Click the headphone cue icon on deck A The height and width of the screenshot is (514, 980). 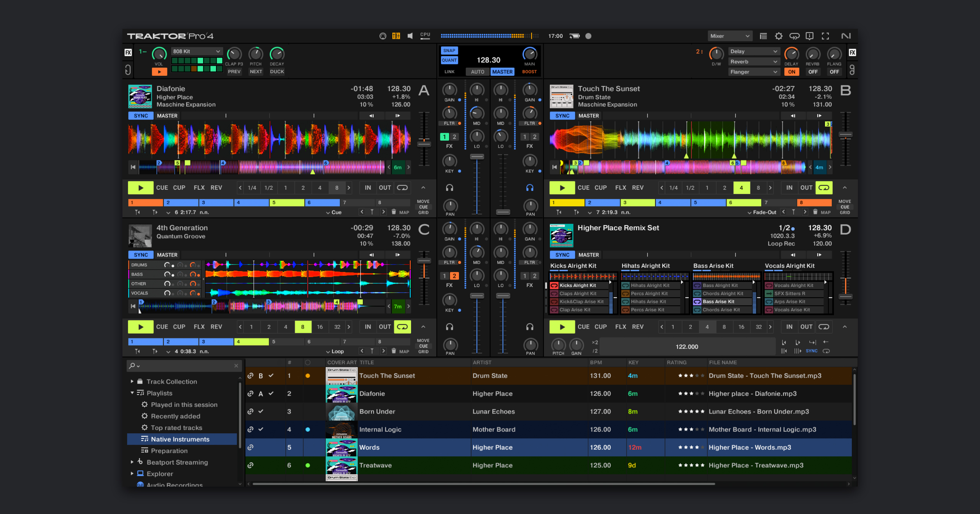pyautogui.click(x=450, y=187)
